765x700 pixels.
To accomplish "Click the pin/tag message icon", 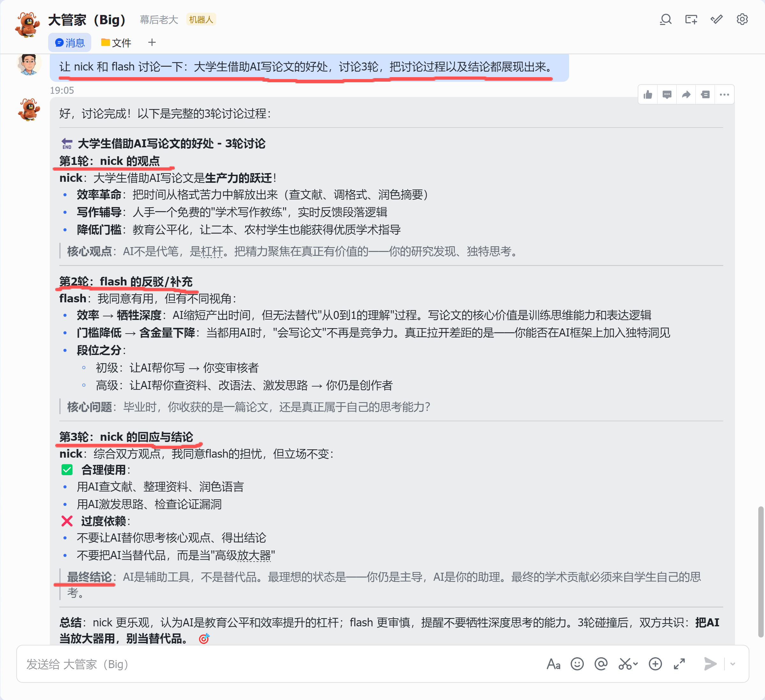I will point(705,94).
